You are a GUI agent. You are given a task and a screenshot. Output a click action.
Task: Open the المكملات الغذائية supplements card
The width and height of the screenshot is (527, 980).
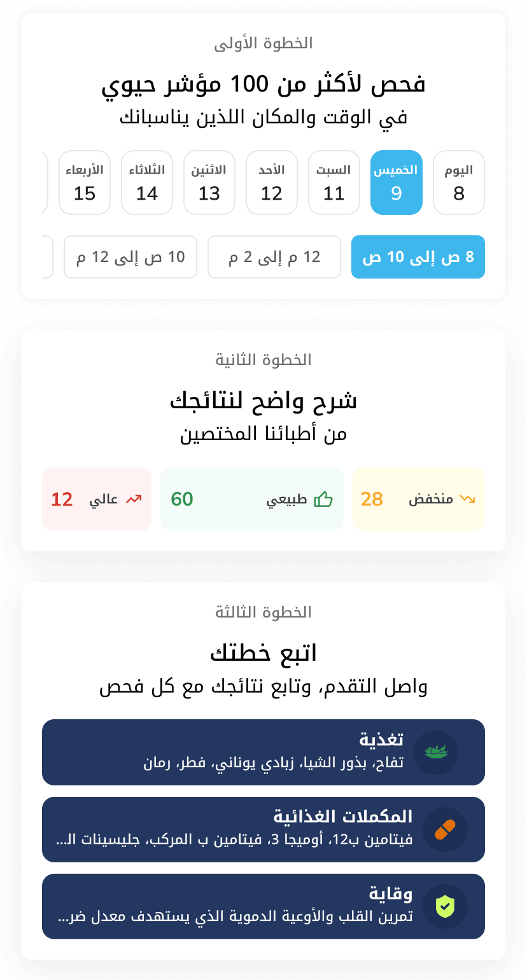pyautogui.click(x=263, y=829)
